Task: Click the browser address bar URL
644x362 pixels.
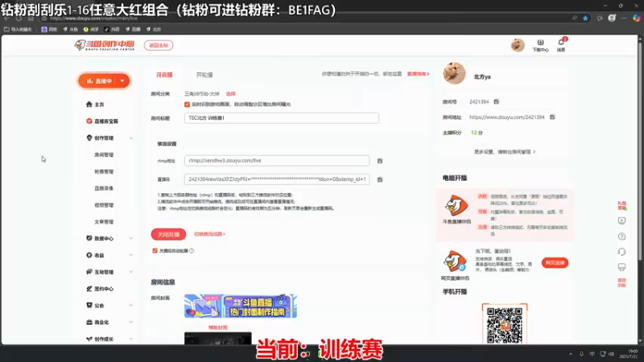Action: (x=93, y=19)
